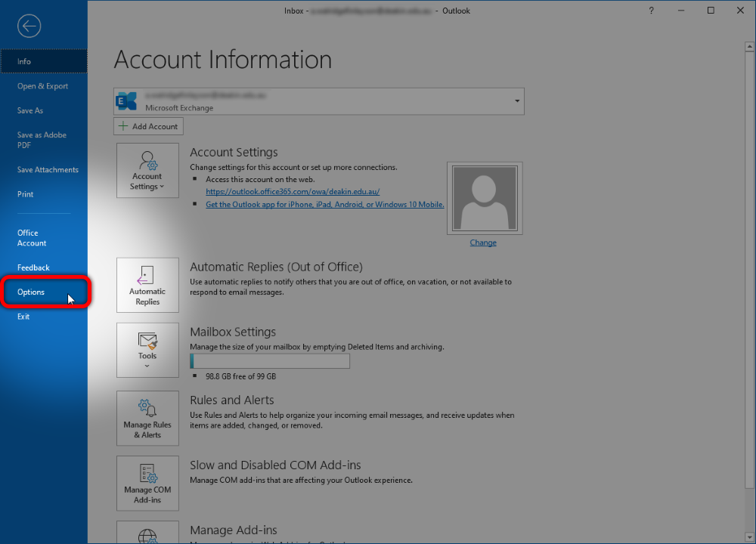Viewport: 756px width, 544px height.
Task: Click the Change photo link
Action: point(483,243)
